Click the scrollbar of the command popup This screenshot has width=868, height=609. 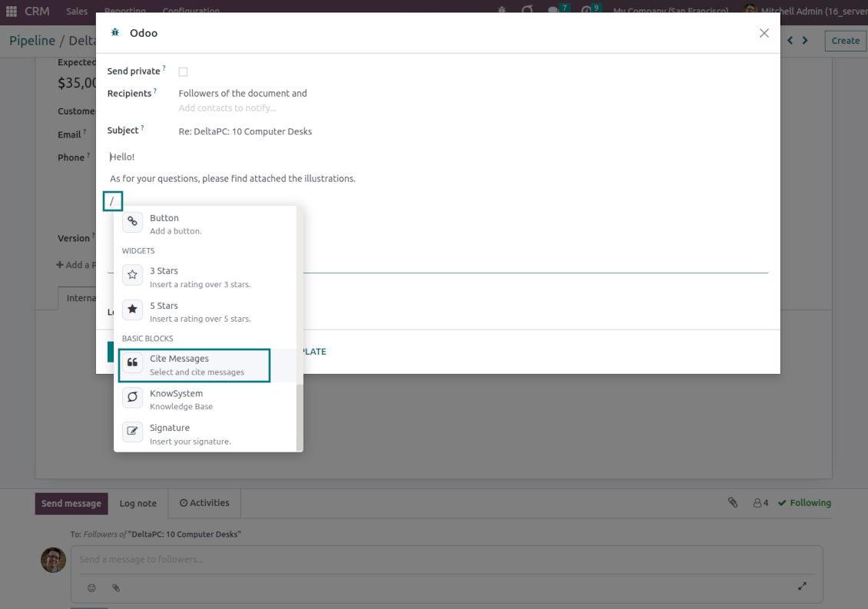300,418
